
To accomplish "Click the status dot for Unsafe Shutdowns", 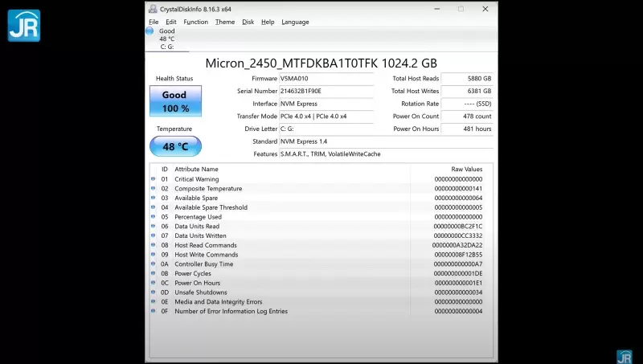I will click(x=154, y=292).
